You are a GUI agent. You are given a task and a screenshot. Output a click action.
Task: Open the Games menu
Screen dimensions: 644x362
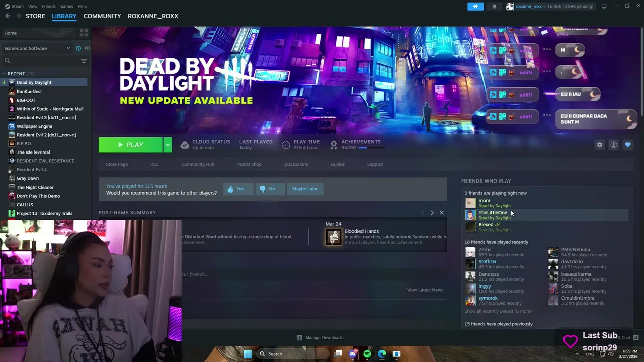[67, 6]
